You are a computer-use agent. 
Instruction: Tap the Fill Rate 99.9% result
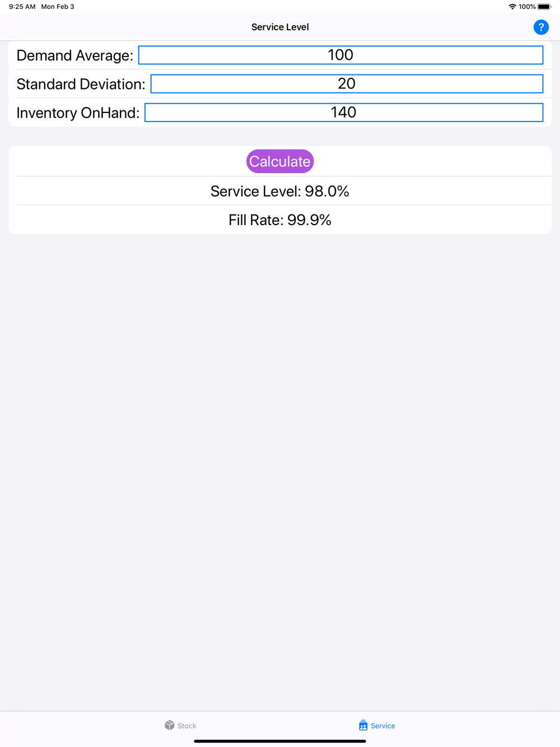pos(280,220)
